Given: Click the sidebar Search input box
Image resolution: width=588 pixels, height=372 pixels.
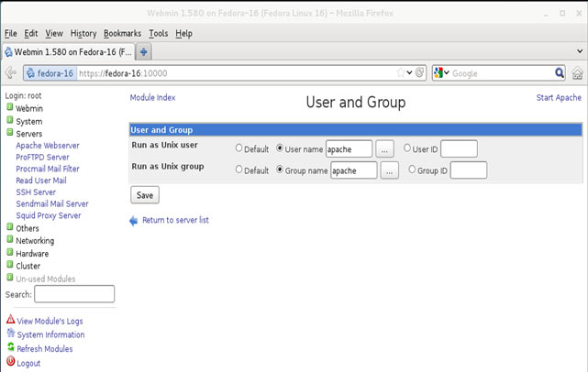Looking at the screenshot, I should click(74, 294).
